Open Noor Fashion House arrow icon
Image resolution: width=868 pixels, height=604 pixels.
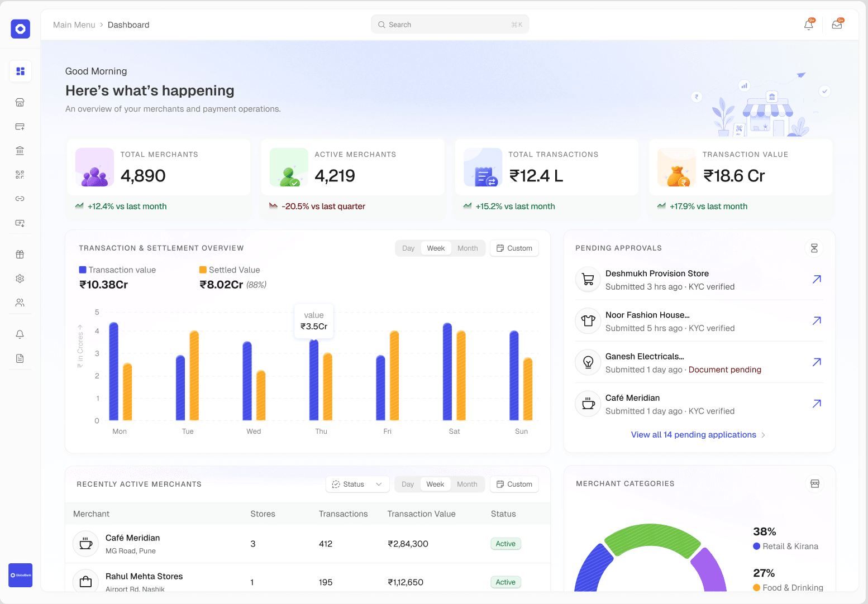coord(817,320)
